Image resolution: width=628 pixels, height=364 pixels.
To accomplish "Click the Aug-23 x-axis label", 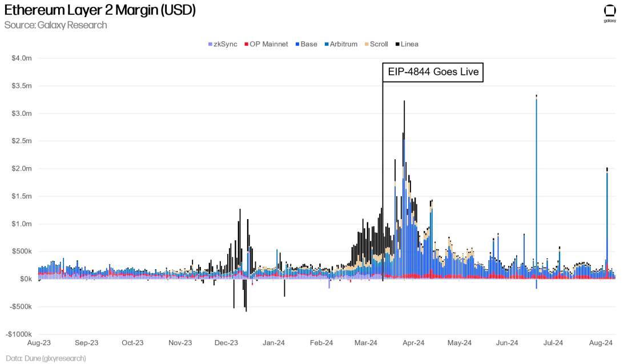I will [39, 343].
